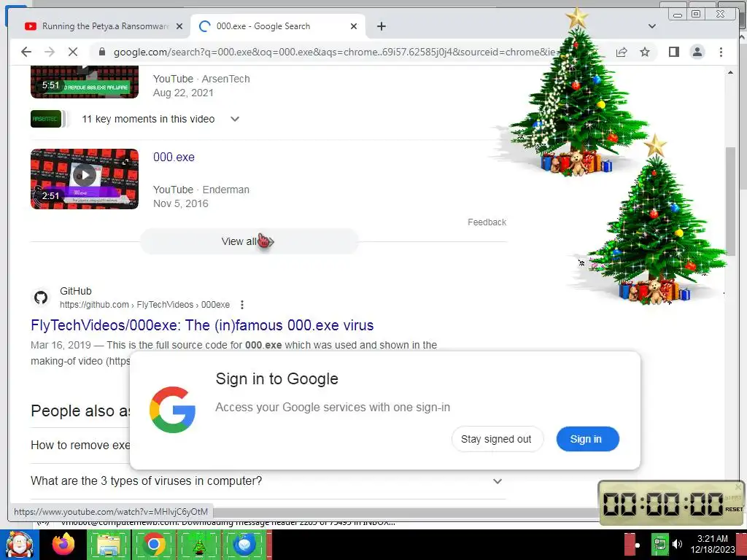Open the tab search chevron in Chrome
The image size is (747, 560).
(652, 26)
